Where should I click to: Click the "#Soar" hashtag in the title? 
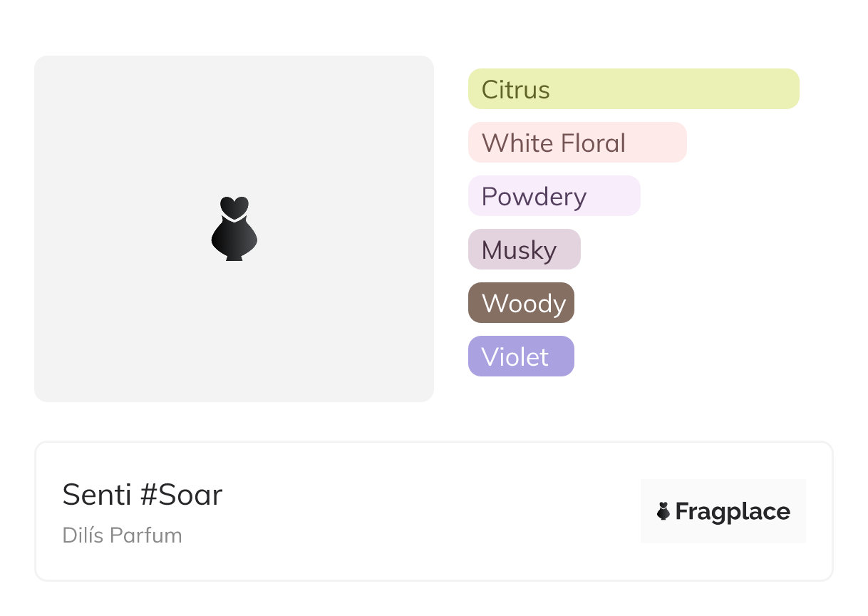point(181,494)
